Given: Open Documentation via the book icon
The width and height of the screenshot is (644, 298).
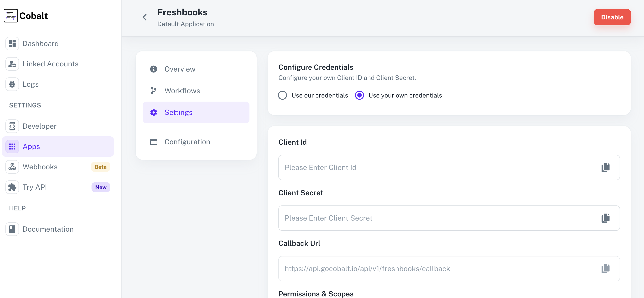Looking at the screenshot, I should 12,229.
